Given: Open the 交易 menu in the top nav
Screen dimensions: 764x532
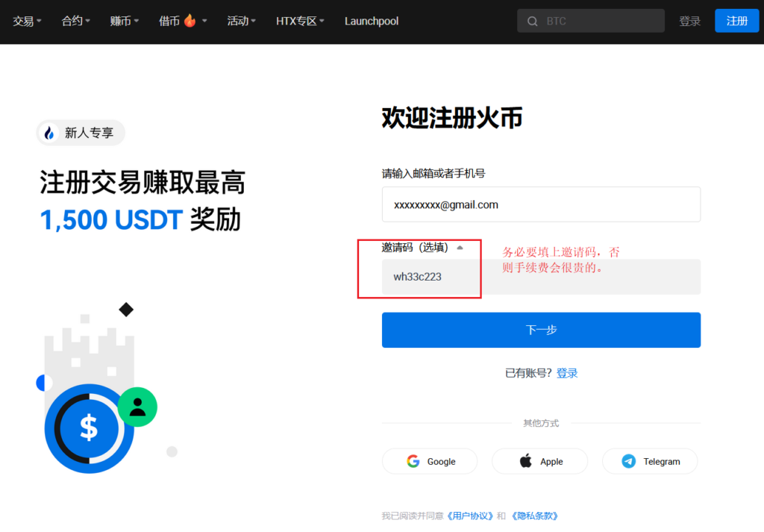Looking at the screenshot, I should [x=27, y=21].
